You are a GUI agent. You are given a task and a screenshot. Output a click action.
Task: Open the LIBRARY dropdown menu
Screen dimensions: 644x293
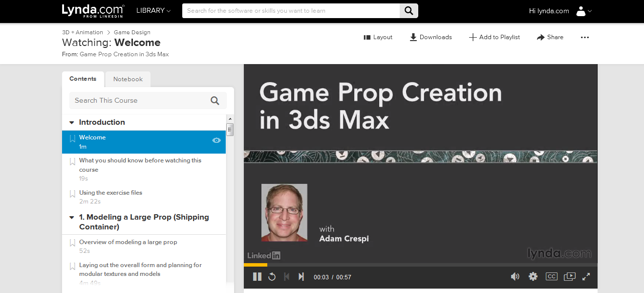pyautogui.click(x=153, y=11)
